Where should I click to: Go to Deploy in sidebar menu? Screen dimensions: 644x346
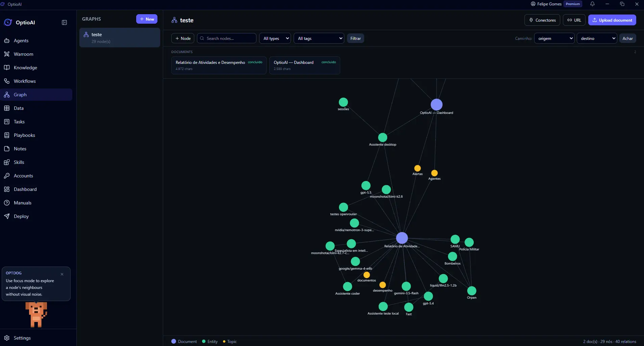point(36,216)
